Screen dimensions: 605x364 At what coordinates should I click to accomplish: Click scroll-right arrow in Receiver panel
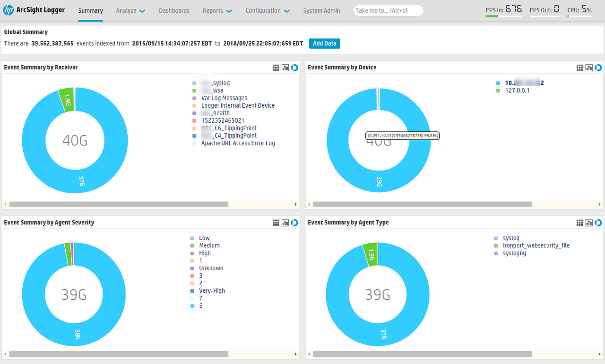[296, 205]
